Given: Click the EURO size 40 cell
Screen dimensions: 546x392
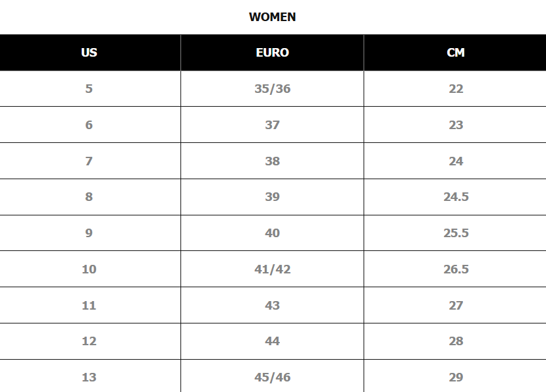Looking at the screenshot, I should (272, 233).
